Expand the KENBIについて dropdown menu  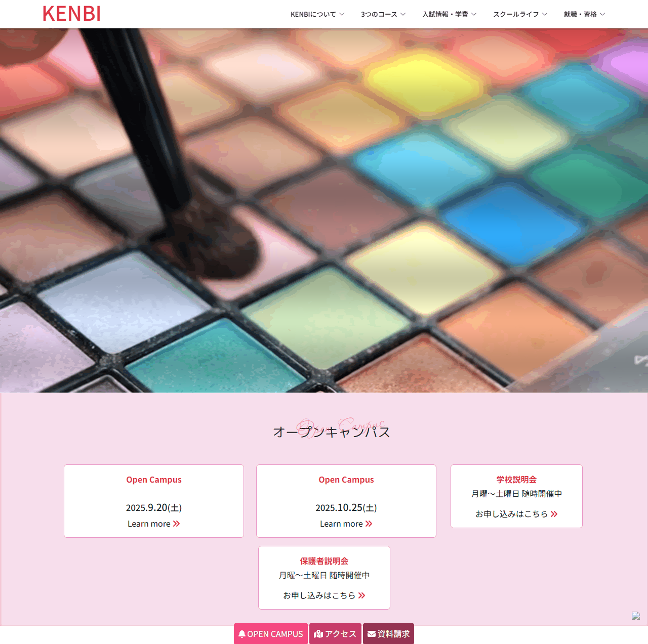click(x=317, y=14)
